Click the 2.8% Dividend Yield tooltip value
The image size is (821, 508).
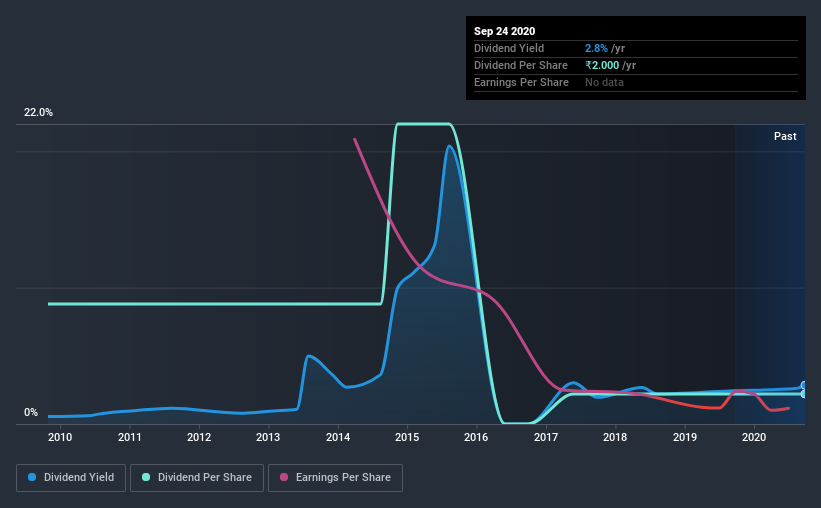tap(596, 48)
